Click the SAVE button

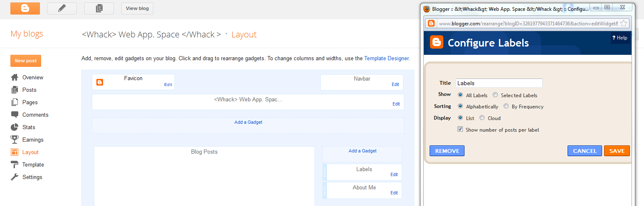[x=617, y=151]
